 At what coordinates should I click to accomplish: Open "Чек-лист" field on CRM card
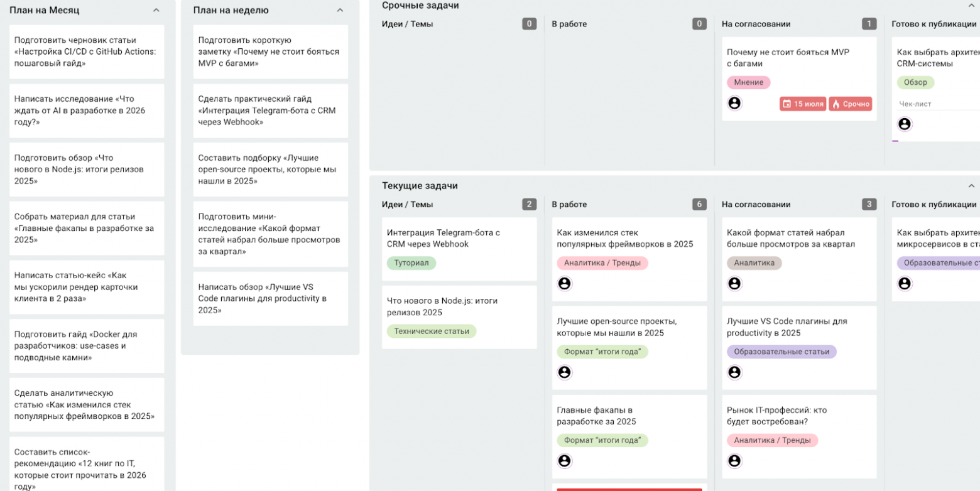coord(915,104)
